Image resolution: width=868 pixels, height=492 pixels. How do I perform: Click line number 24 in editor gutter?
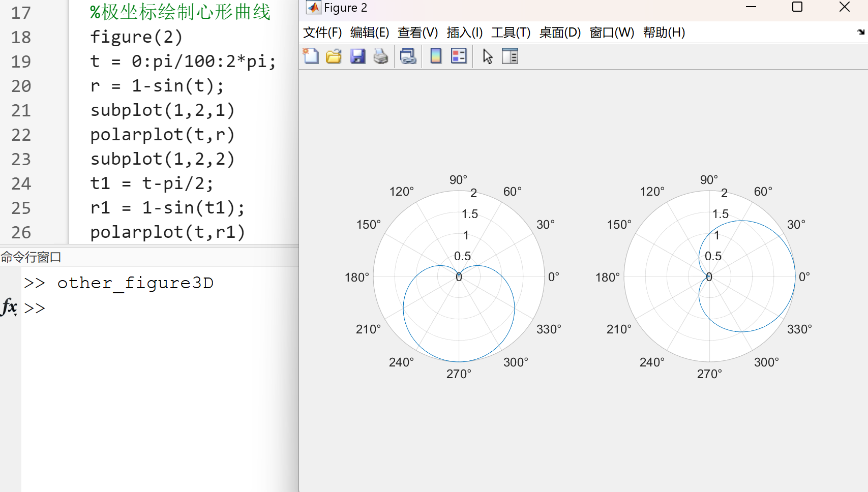coord(21,183)
